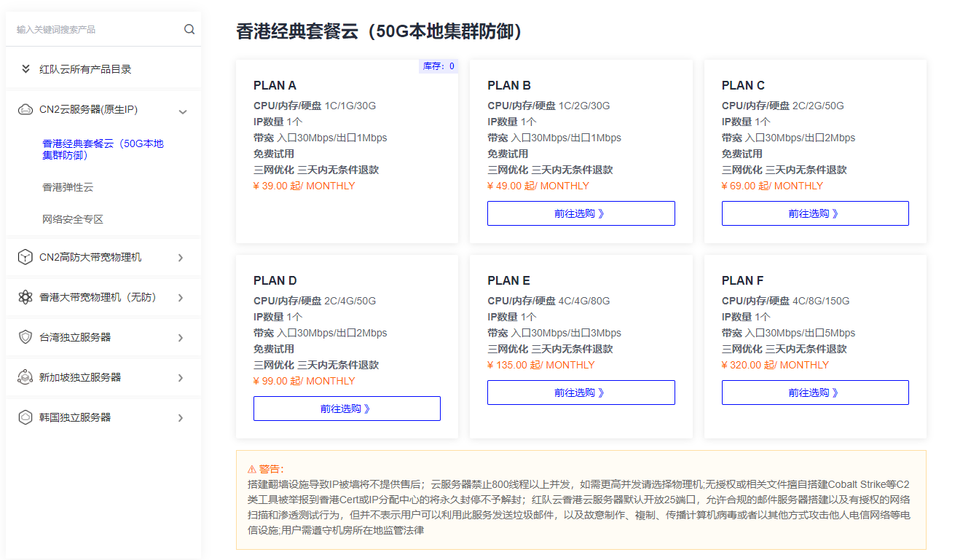Click 免费试用 text in PLAN C card
979x560 pixels.
[x=742, y=154]
